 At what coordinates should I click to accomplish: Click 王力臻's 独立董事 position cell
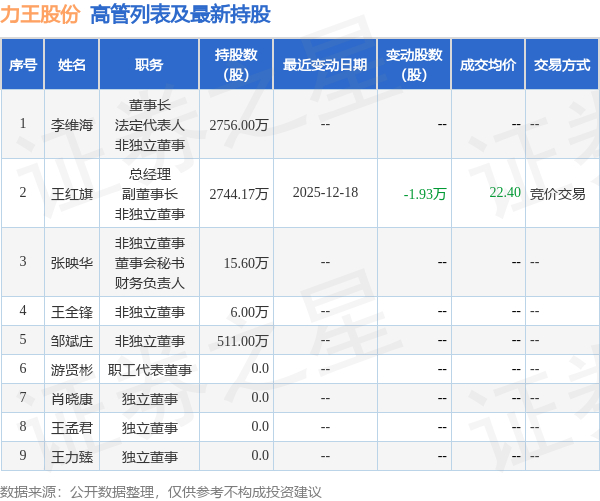pos(150,457)
